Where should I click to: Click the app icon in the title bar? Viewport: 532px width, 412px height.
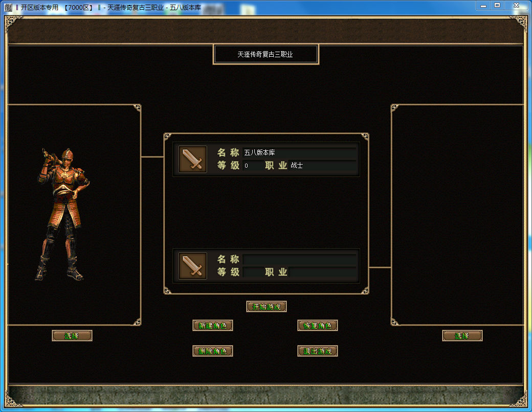point(9,8)
